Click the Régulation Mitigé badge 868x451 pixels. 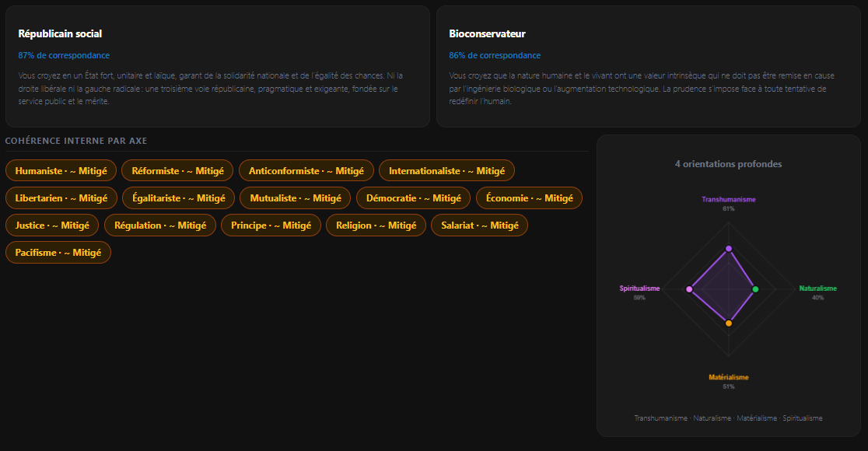160,226
